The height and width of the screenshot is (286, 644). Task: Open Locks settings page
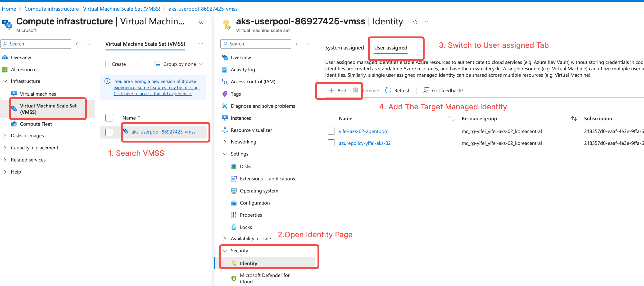tap(245, 227)
